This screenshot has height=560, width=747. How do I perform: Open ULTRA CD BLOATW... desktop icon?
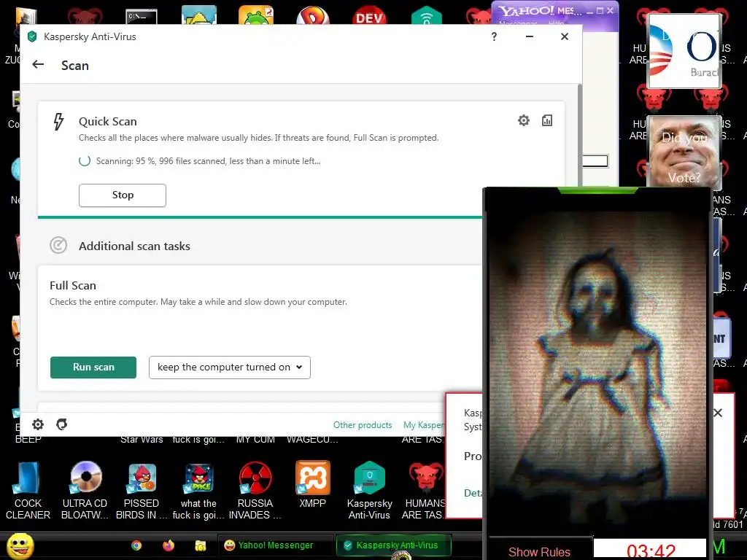pos(85,491)
